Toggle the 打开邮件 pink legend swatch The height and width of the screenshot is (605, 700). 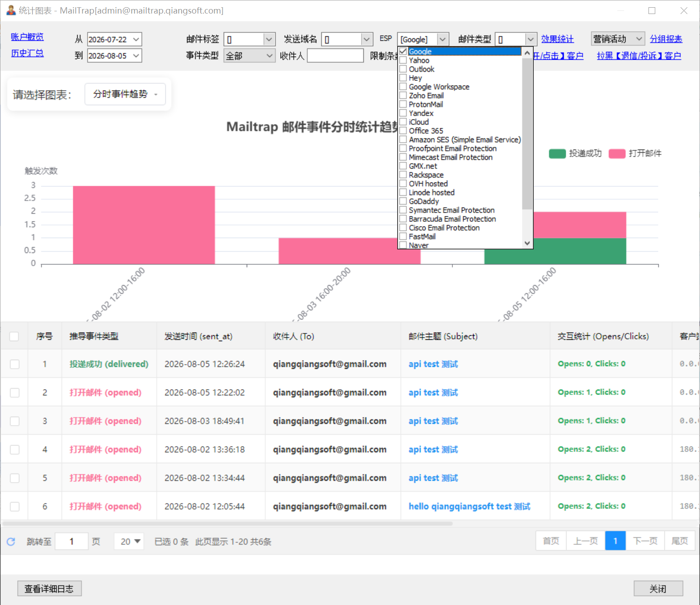coord(617,154)
